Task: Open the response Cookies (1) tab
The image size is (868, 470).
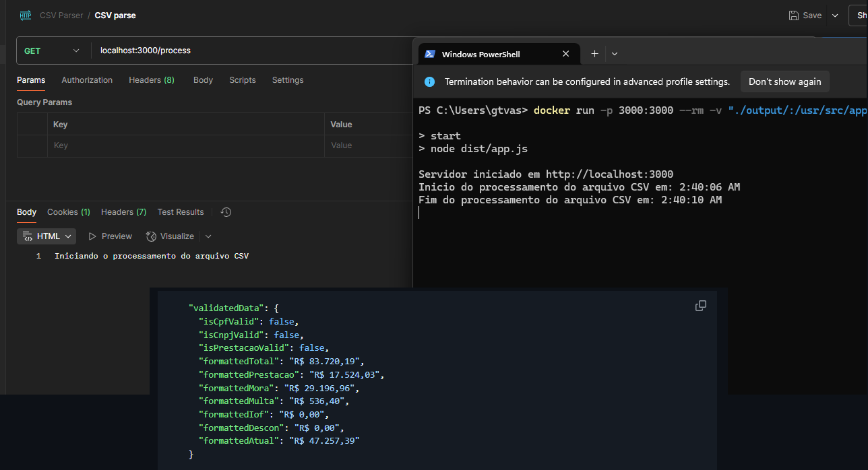Action: (69, 212)
